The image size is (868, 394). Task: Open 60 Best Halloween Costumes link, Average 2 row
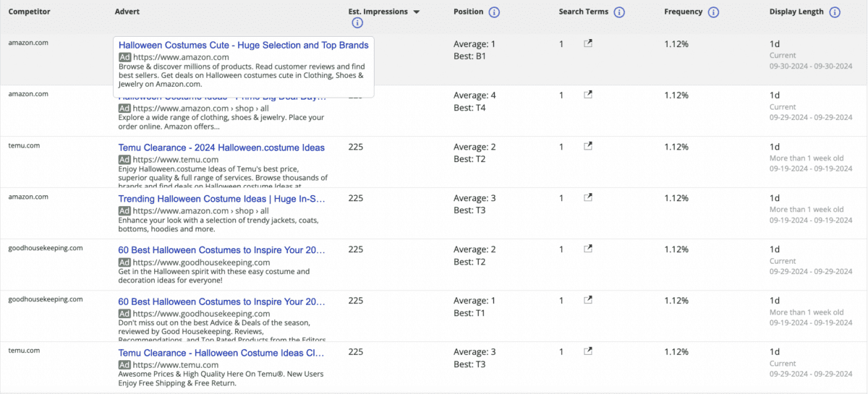pyautogui.click(x=221, y=250)
